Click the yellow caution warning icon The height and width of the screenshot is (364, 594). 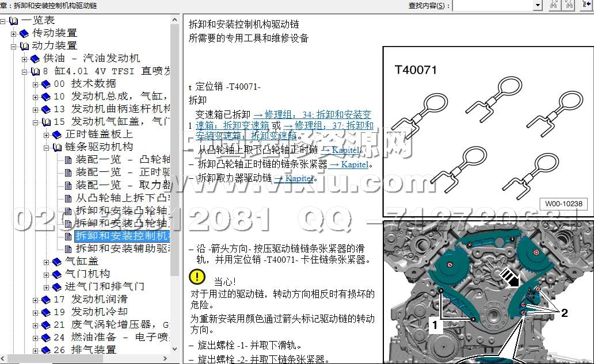click(x=197, y=277)
